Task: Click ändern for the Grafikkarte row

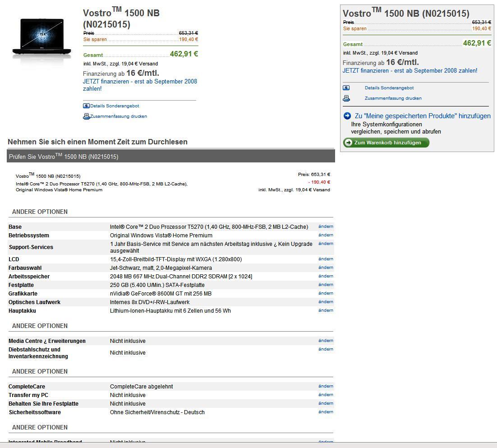Action: click(326, 293)
